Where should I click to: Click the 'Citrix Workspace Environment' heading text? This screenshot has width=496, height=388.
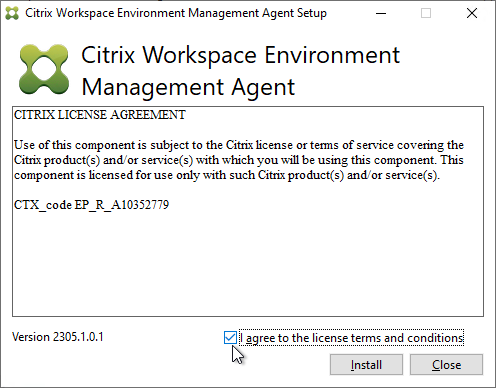coord(240,55)
